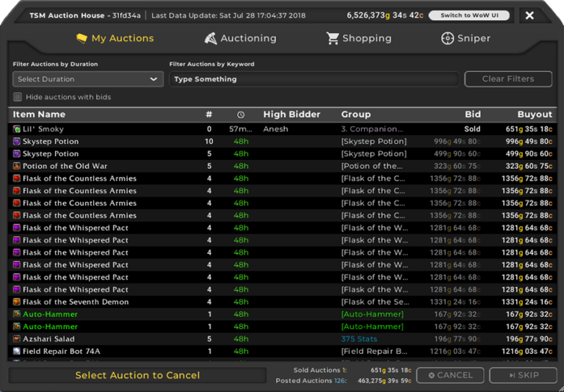
Task: Click buyout value 196g 77s 90c
Action: [x=529, y=339]
